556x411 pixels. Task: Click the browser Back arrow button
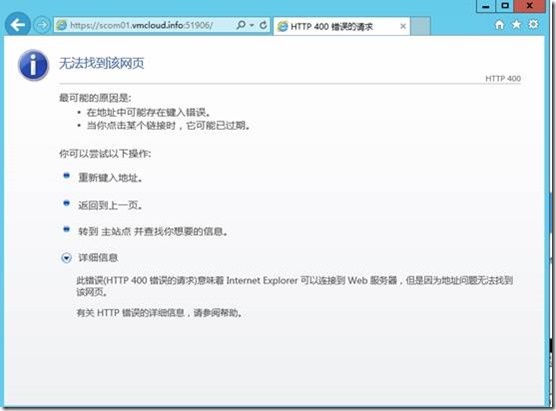[x=17, y=24]
